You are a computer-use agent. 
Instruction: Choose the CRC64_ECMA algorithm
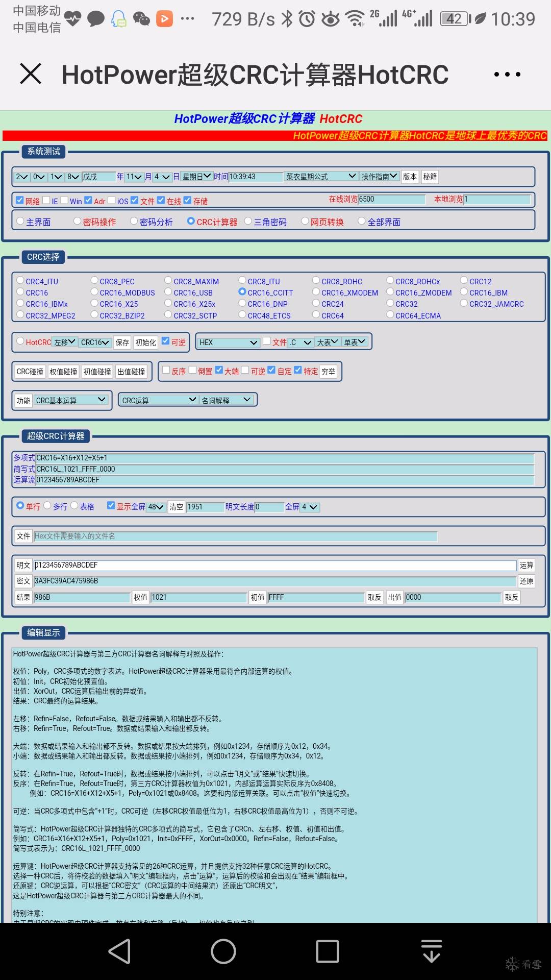(390, 314)
